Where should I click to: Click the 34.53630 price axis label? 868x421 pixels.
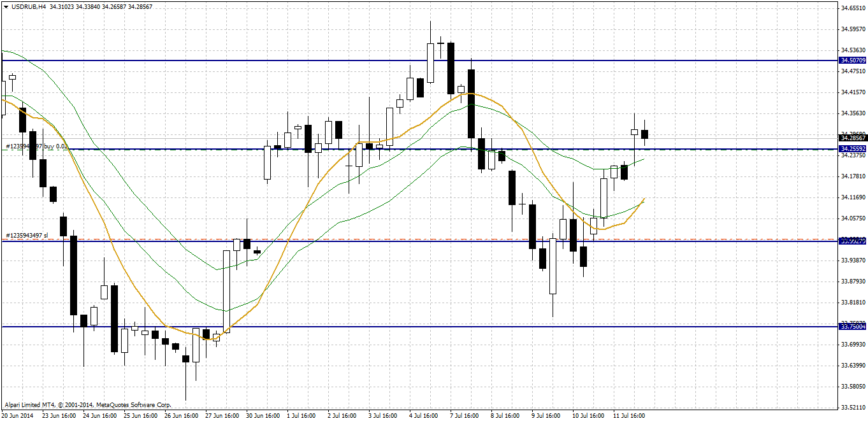(853, 50)
